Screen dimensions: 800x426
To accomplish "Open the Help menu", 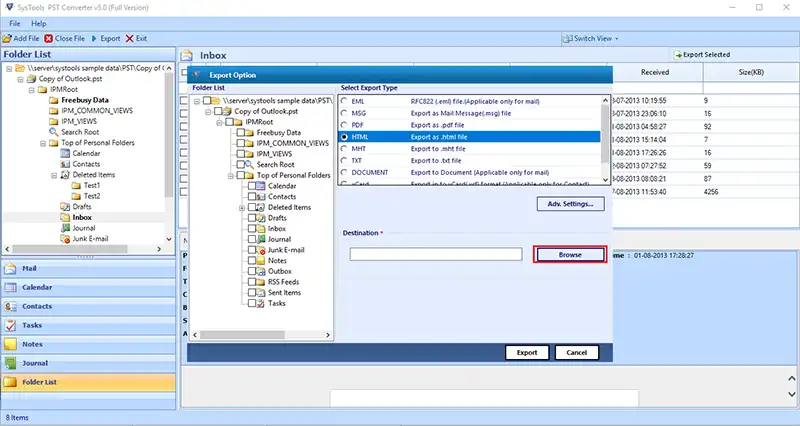I will [x=38, y=23].
